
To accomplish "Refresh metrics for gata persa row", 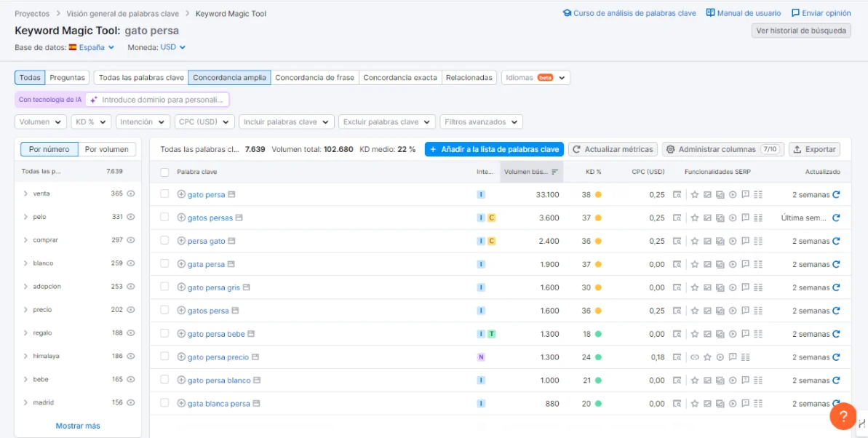I will pos(836,265).
